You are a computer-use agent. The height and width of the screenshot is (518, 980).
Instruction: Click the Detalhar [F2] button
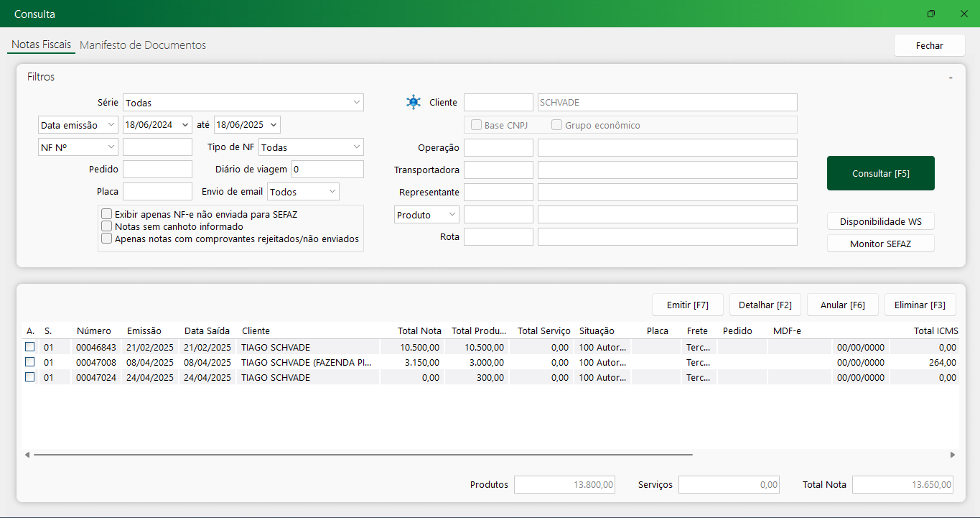tap(765, 305)
